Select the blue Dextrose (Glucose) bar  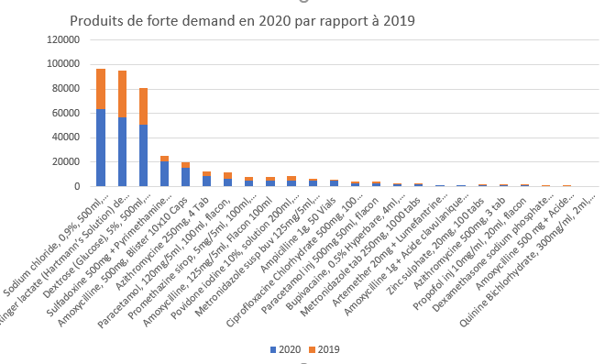143,156
